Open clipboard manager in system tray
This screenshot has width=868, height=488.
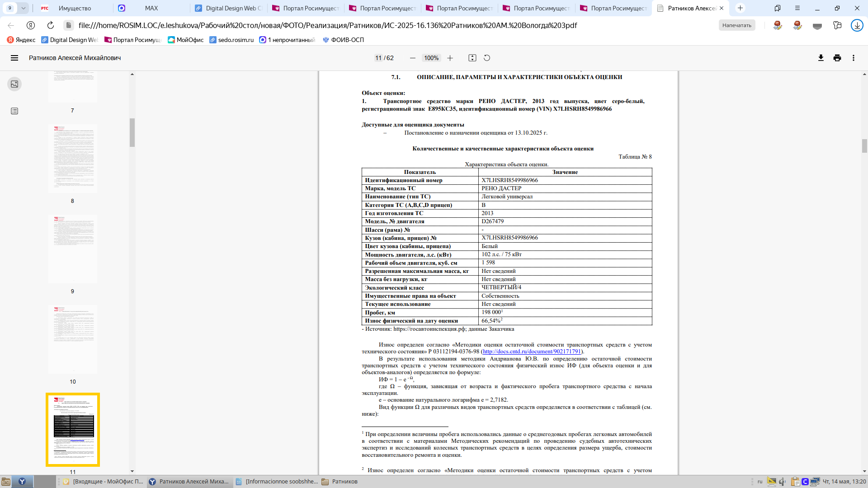(795, 482)
